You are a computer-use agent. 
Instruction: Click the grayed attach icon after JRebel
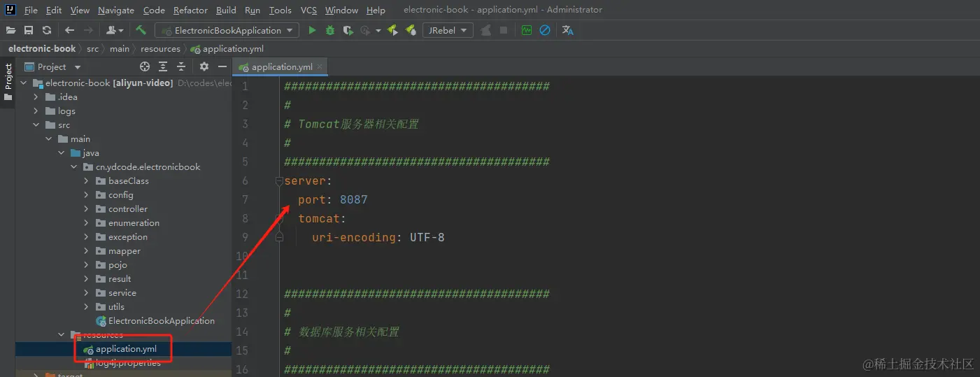point(485,30)
